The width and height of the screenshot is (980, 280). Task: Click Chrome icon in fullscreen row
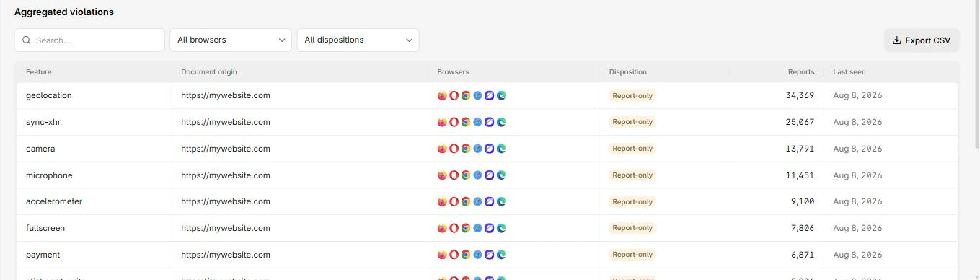466,228
